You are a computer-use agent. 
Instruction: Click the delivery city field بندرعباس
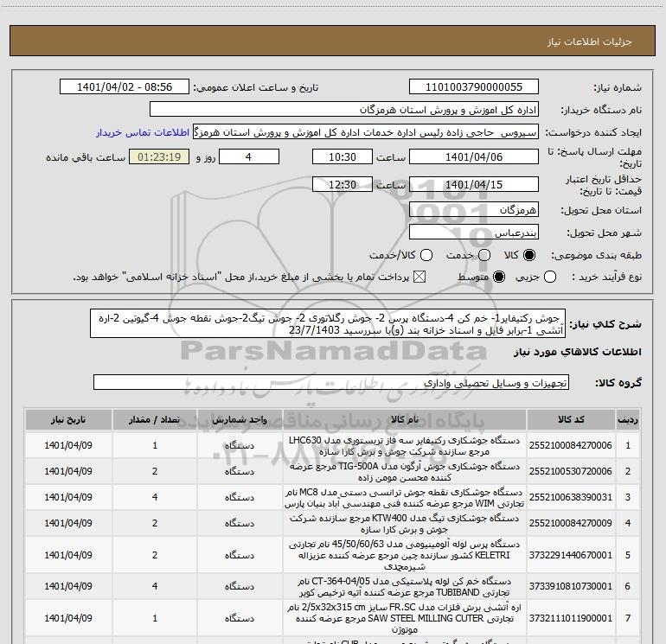tap(474, 233)
